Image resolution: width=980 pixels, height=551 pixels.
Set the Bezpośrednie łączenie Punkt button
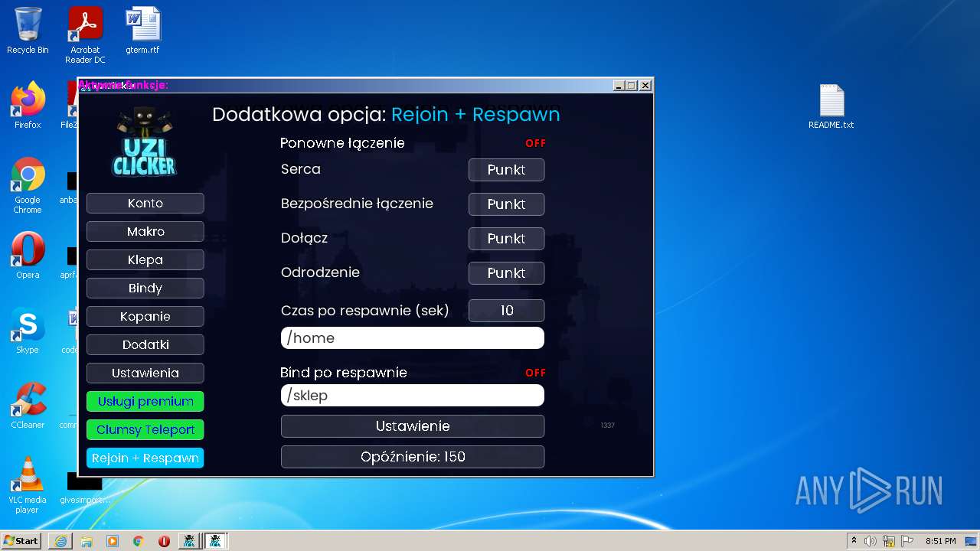click(x=507, y=204)
